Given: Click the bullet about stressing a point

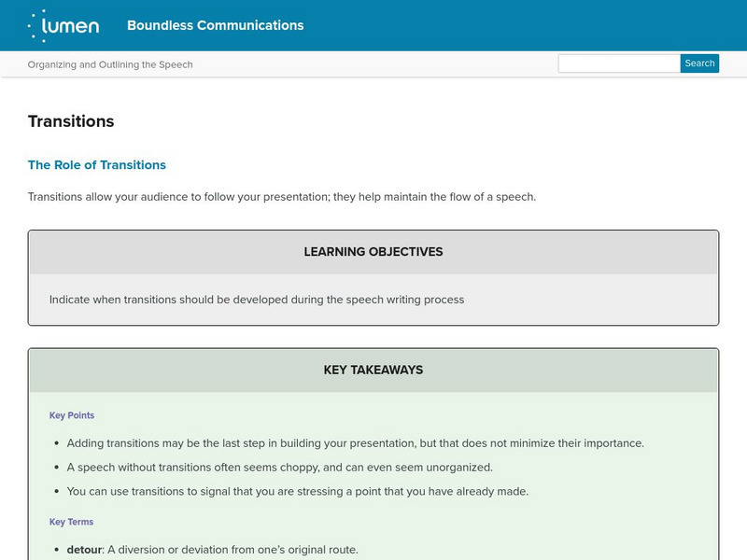Looking at the screenshot, I should coord(298,492).
